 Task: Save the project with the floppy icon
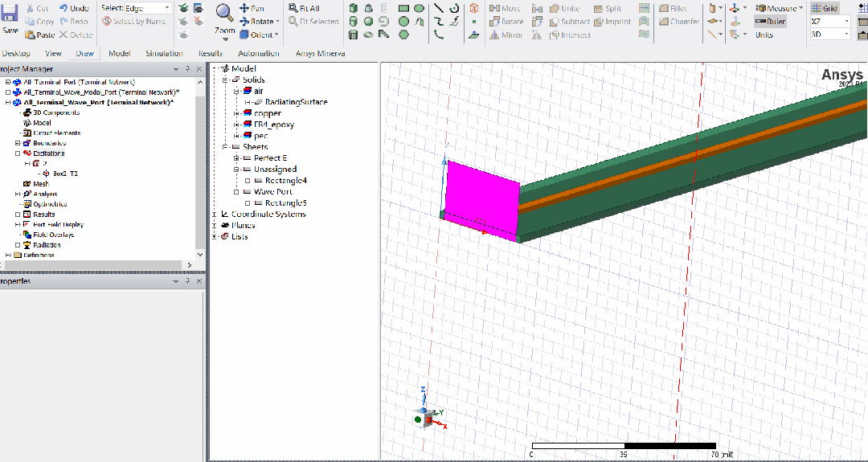(10, 14)
